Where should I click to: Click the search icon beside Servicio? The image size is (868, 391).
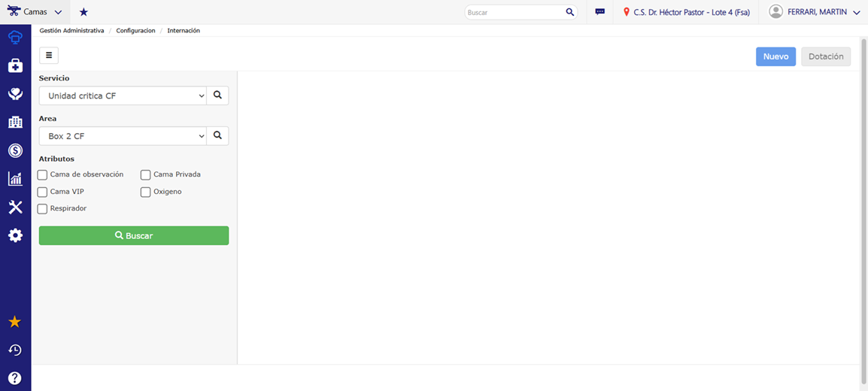point(217,95)
